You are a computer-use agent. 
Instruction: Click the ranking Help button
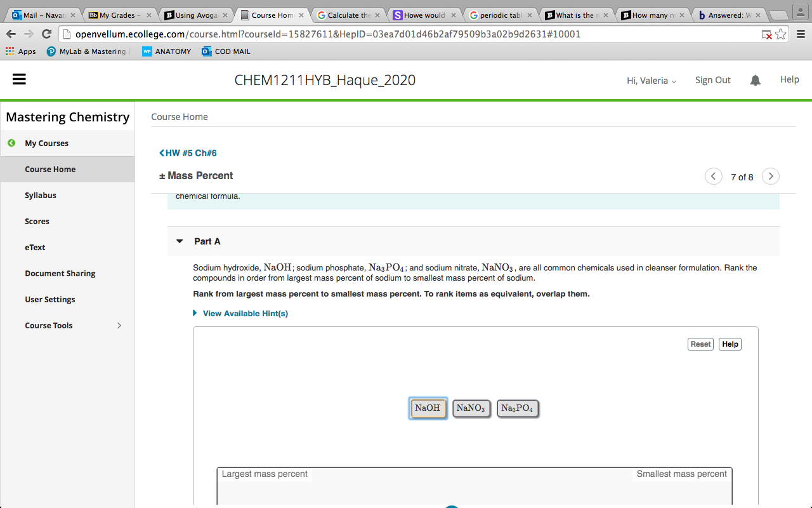[x=730, y=344]
